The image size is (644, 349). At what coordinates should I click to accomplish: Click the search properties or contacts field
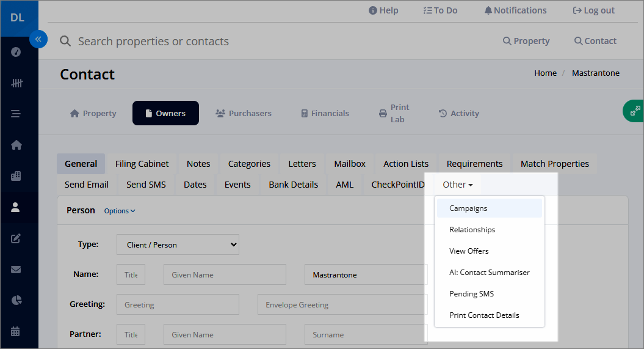pos(153,41)
